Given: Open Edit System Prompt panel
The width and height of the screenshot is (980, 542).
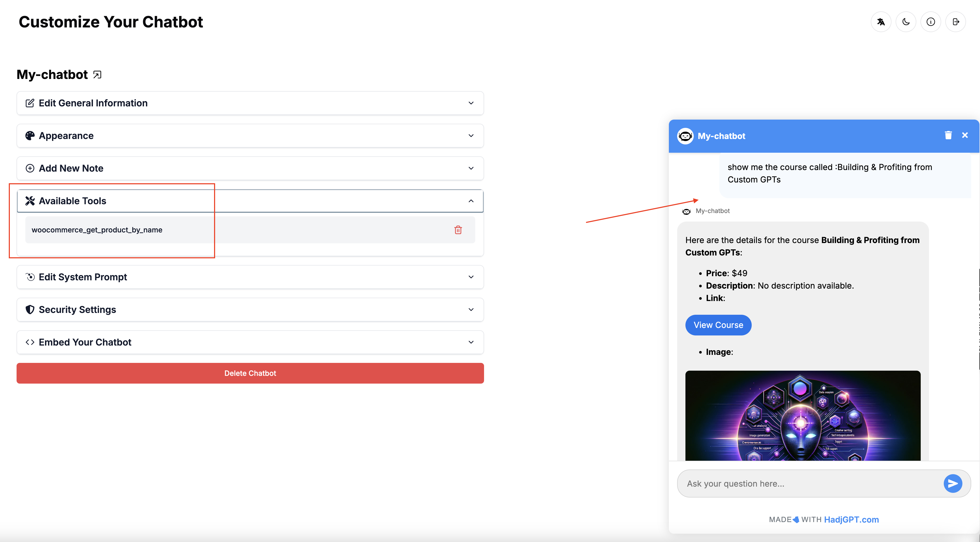Looking at the screenshot, I should click(x=250, y=277).
